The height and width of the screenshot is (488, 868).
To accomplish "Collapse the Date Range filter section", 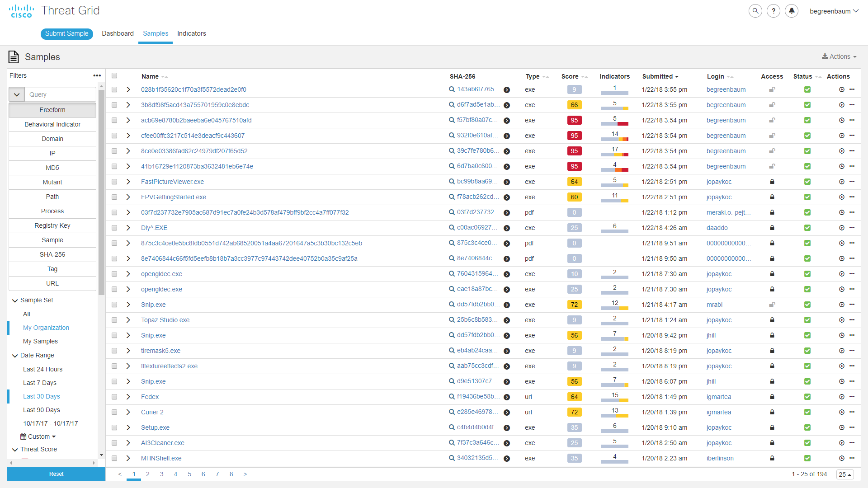I will [x=15, y=356].
